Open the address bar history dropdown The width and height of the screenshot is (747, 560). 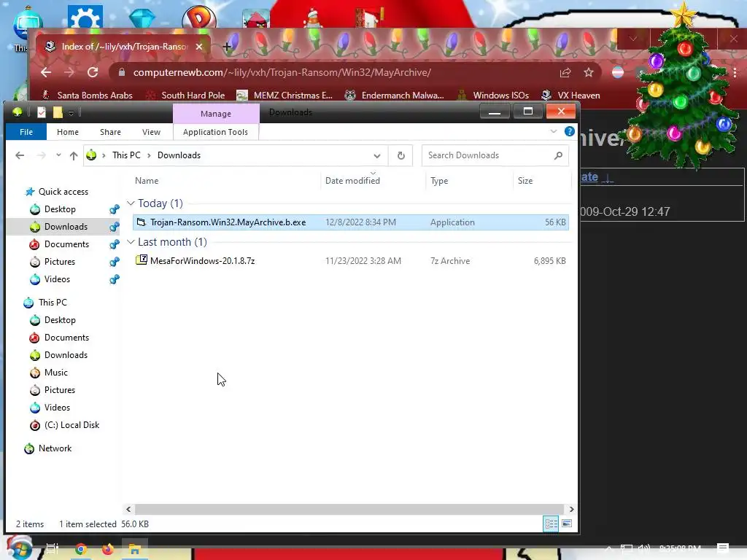coord(377,156)
